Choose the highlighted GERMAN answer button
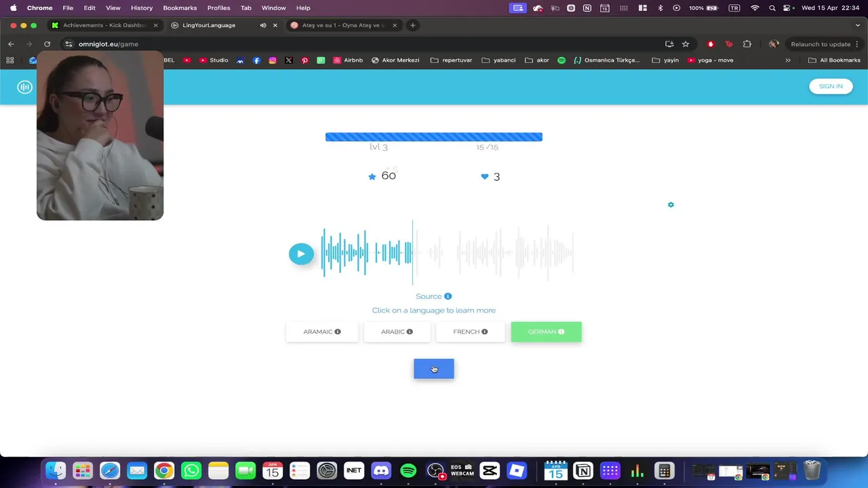Viewport: 868px width, 488px height. pyautogui.click(x=546, y=332)
